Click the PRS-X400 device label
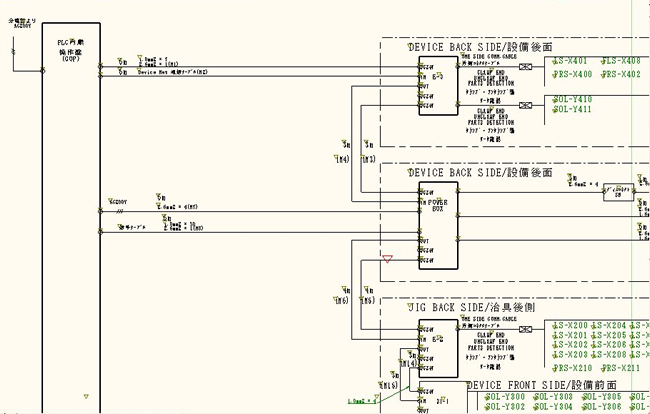Screen dimensions: 650x414 click(x=572, y=75)
